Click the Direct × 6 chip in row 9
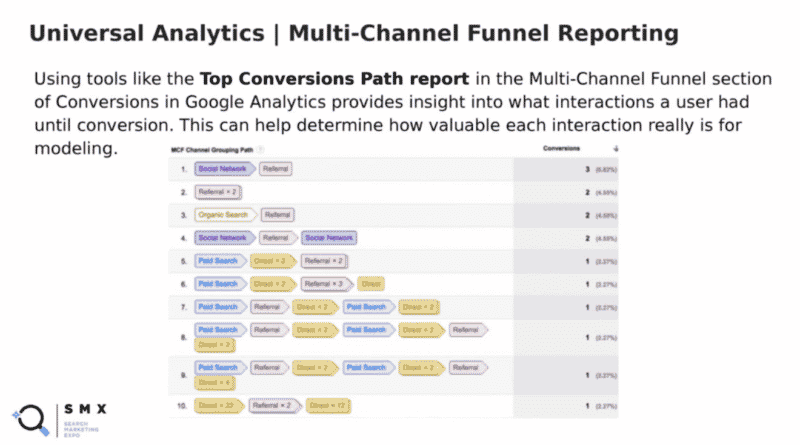 pos(215,382)
